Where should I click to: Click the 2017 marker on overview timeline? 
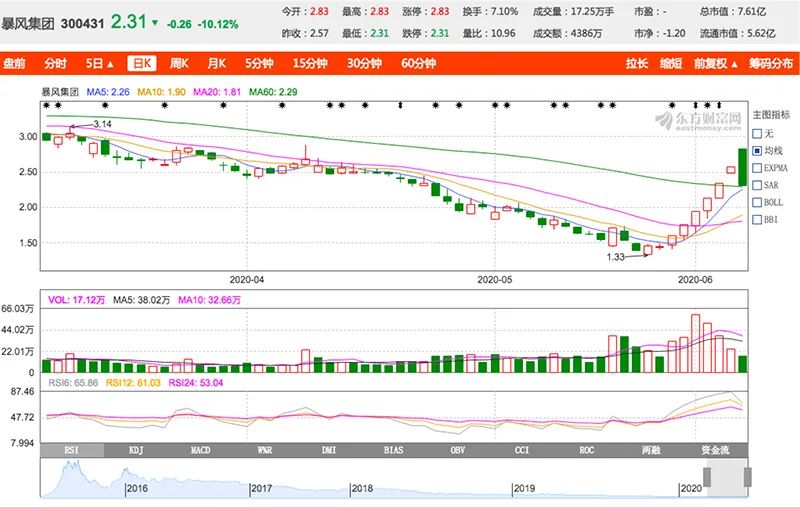[261, 488]
